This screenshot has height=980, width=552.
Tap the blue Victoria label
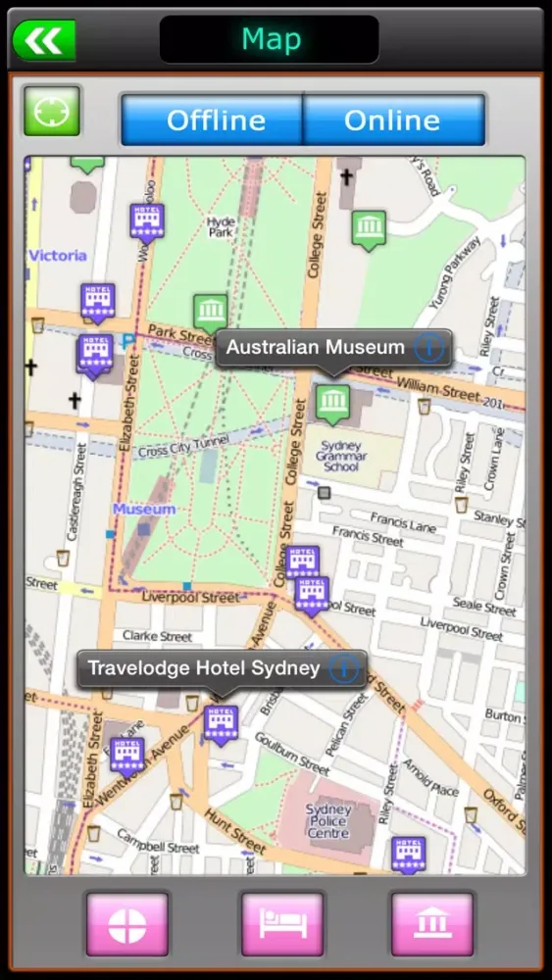pyautogui.click(x=58, y=256)
